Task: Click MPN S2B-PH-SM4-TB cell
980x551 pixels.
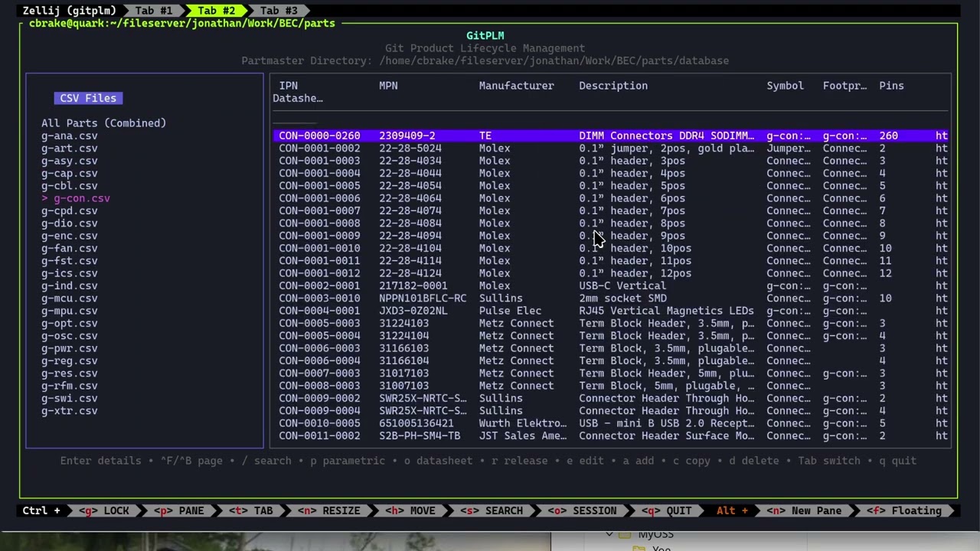Action: pyautogui.click(x=420, y=435)
